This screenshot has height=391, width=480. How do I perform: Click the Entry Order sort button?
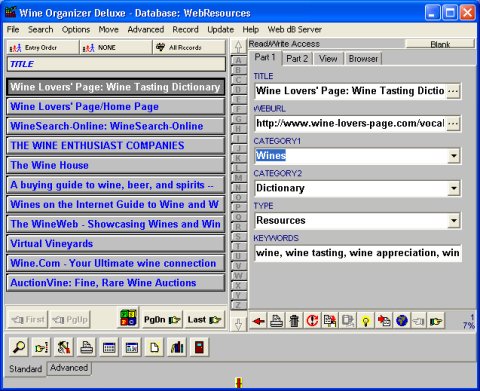tap(42, 47)
